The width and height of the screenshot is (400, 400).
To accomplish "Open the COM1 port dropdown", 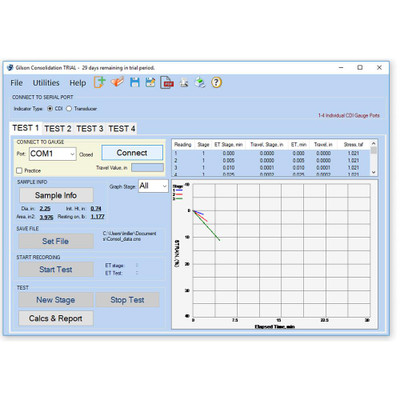I will coord(53,154).
